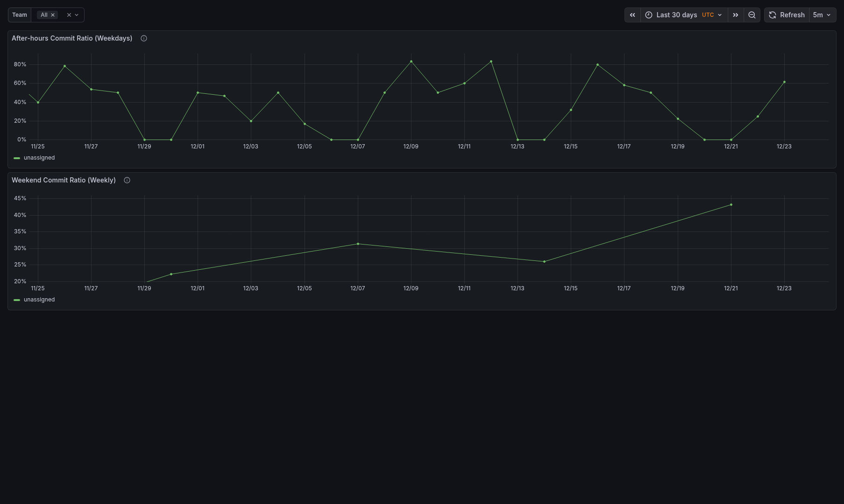This screenshot has height=504, width=844.
Task: Click the UTC timezone label
Action: 708,15
